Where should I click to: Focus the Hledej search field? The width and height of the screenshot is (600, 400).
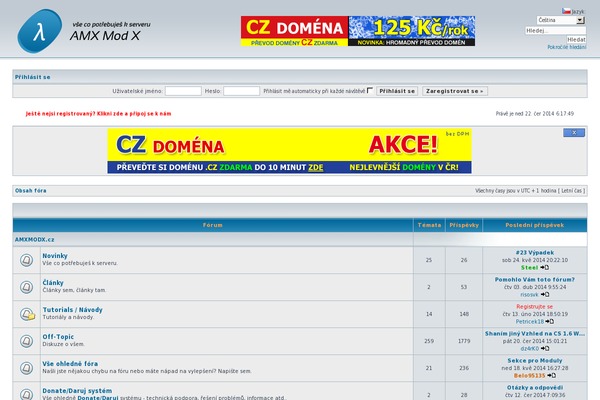[x=555, y=31]
